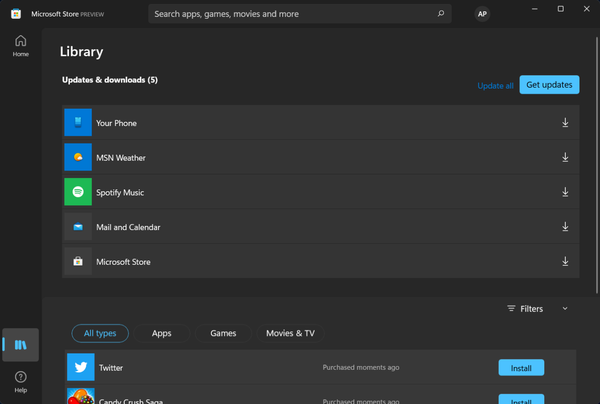The image size is (600, 404).
Task: Click the Mail and Calendar label
Action: (x=128, y=227)
